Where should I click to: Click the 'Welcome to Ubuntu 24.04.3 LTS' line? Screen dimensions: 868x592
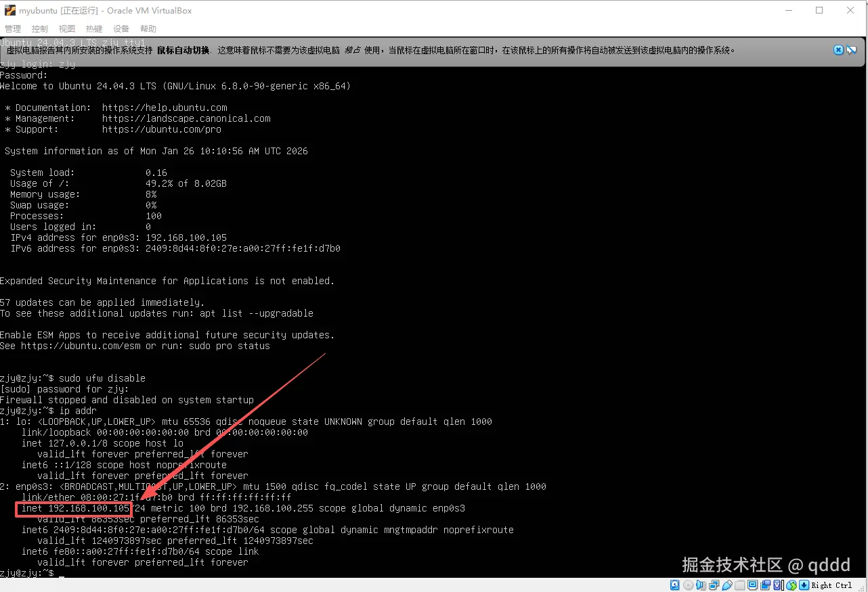pos(175,86)
